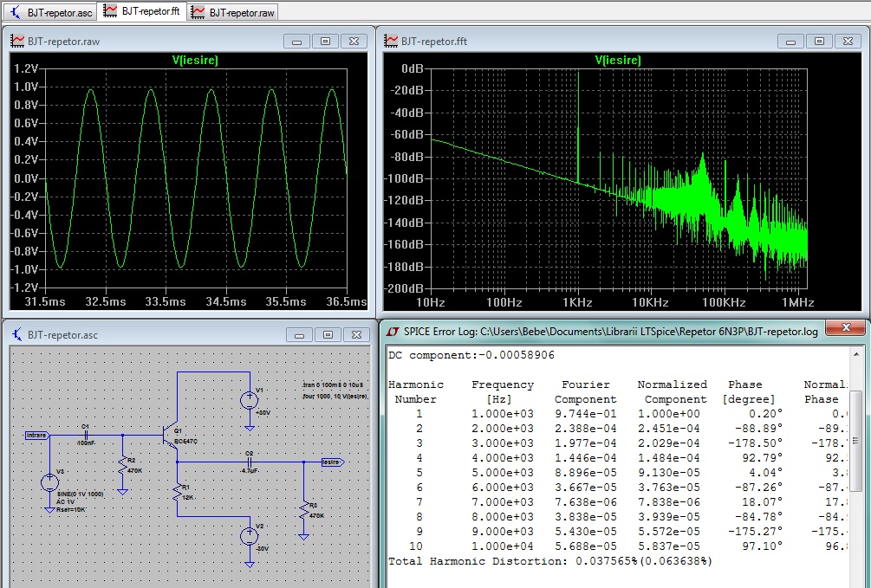This screenshot has height=588, width=871.
Task: Select the V3 sine source symbol
Action: 50,482
